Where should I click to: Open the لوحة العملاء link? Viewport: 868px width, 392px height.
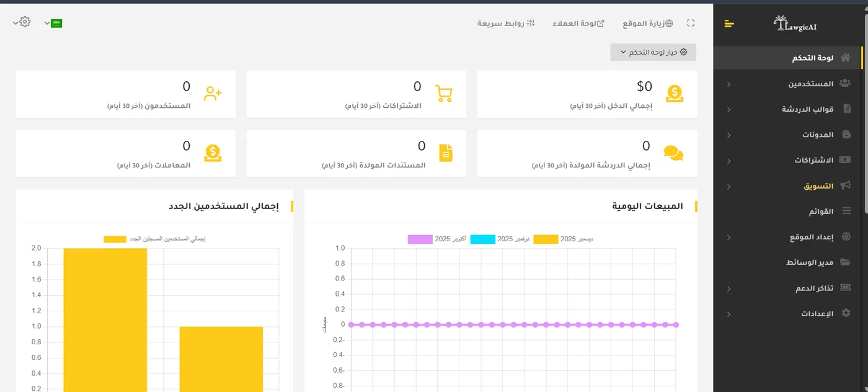pyautogui.click(x=578, y=24)
